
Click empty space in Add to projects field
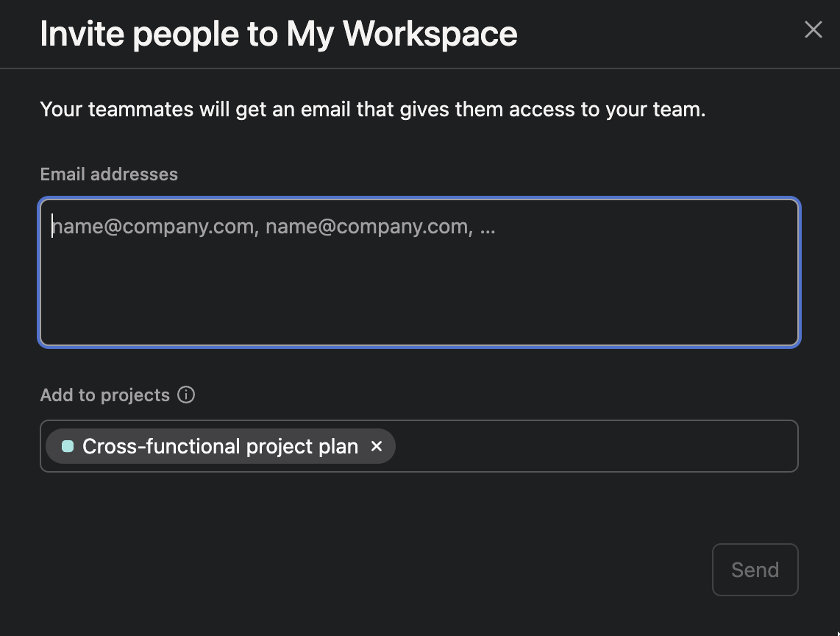point(588,446)
